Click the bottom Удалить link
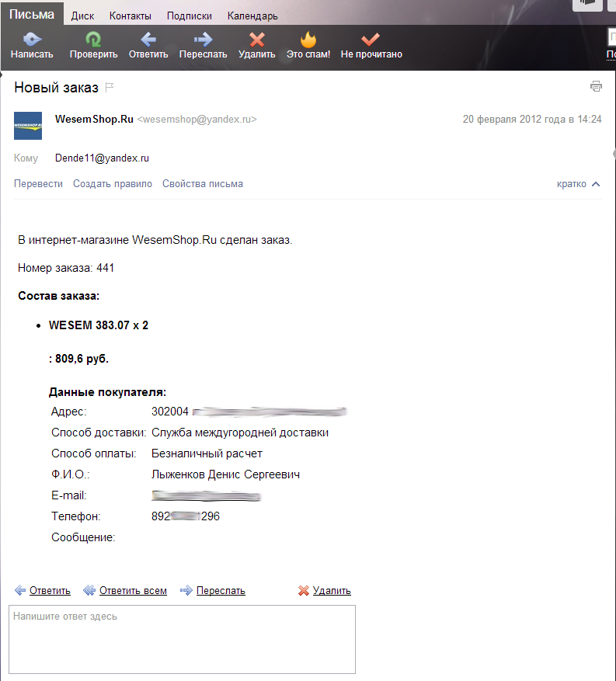The width and height of the screenshot is (616, 681). (332, 591)
